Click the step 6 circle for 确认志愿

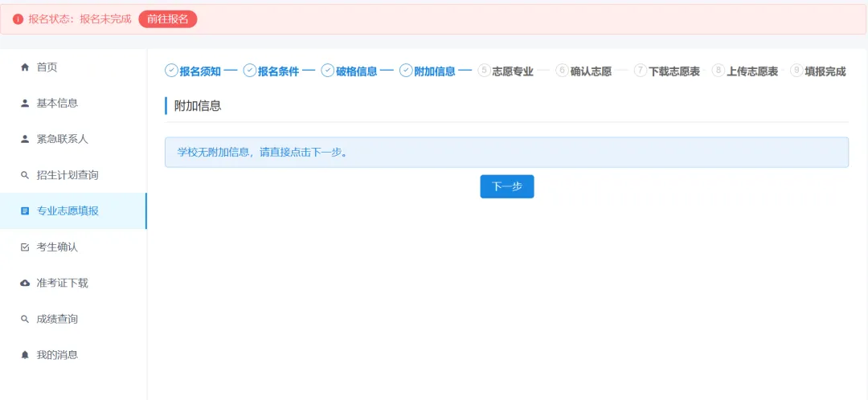point(562,71)
